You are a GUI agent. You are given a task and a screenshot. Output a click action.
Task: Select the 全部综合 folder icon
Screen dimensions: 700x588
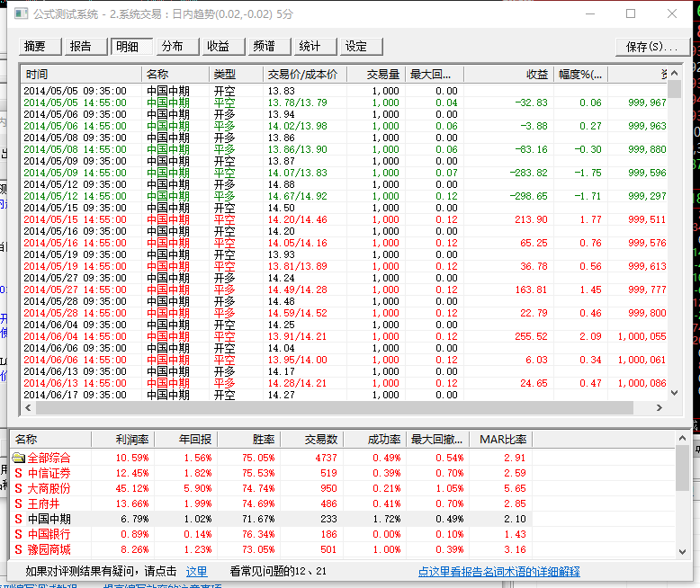point(18,459)
